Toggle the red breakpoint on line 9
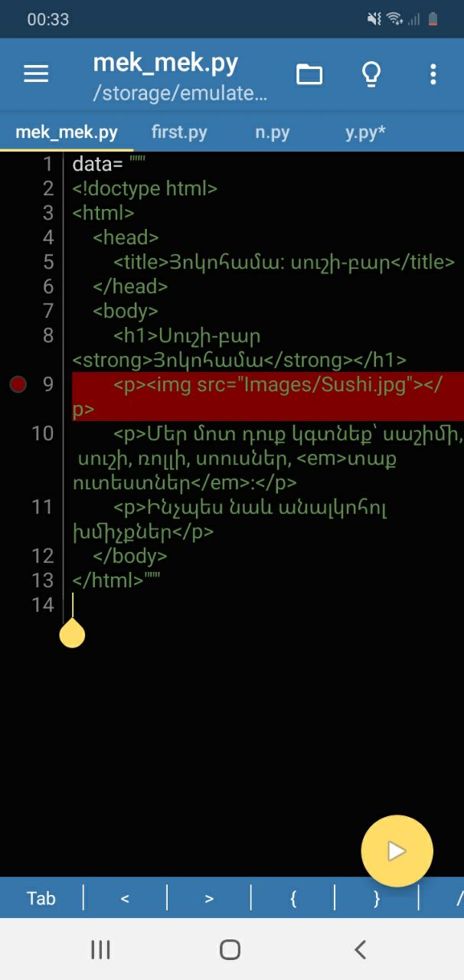Image resolution: width=464 pixels, height=980 pixels. coord(18,384)
